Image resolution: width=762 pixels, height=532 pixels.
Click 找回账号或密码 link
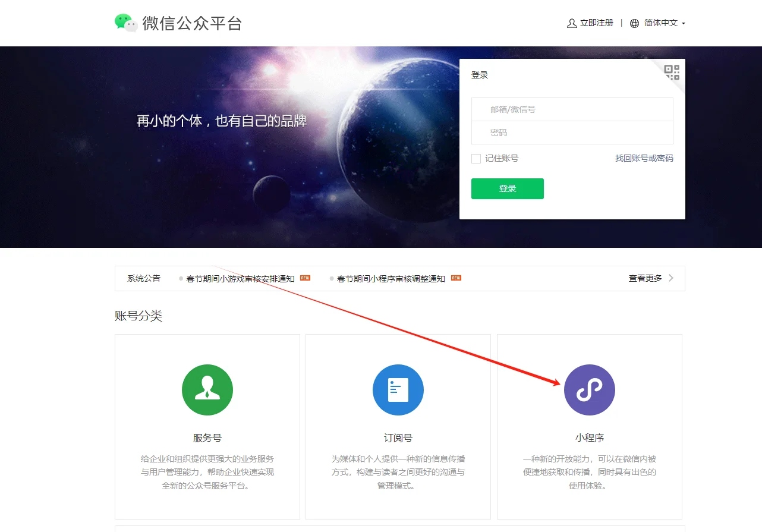click(644, 159)
